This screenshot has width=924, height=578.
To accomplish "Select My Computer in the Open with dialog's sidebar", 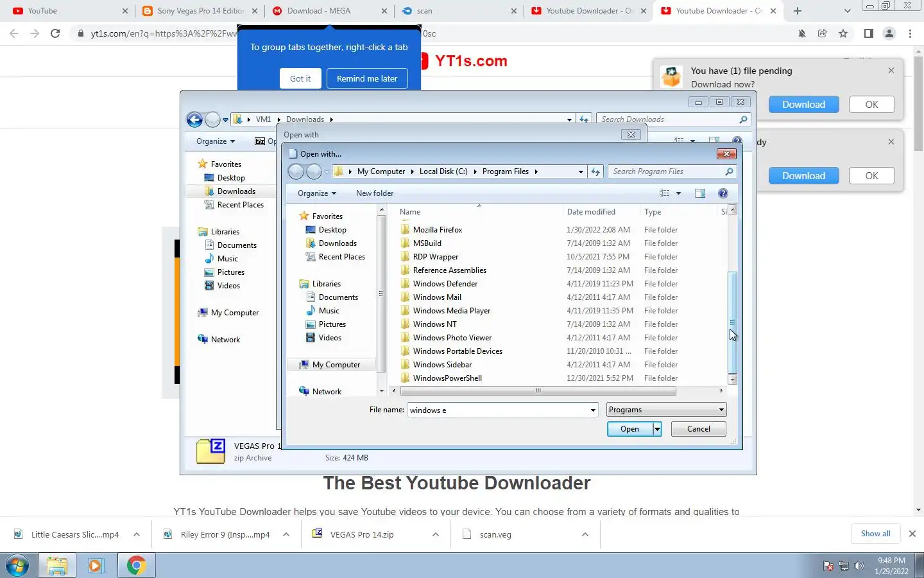I will click(336, 365).
